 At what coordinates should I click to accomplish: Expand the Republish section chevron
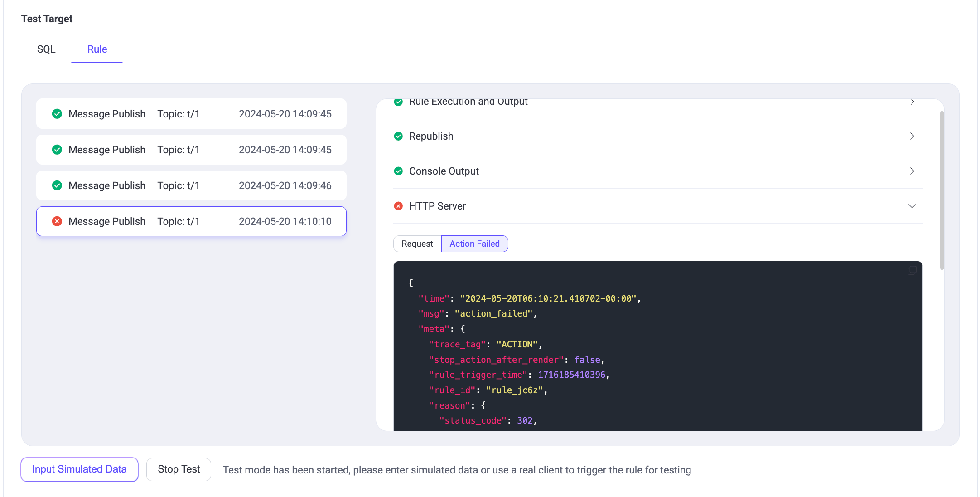(x=912, y=136)
